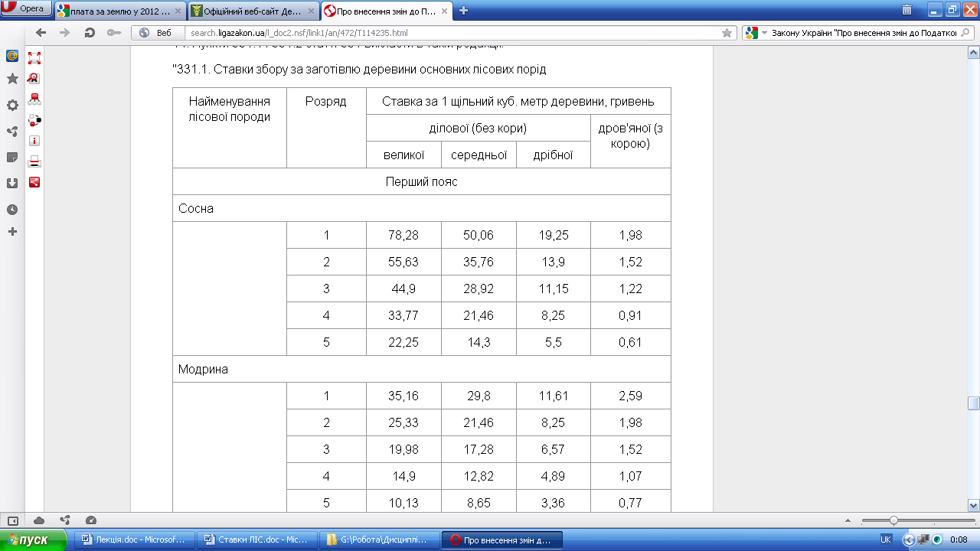Click the cell with value 50,06

[x=479, y=235]
